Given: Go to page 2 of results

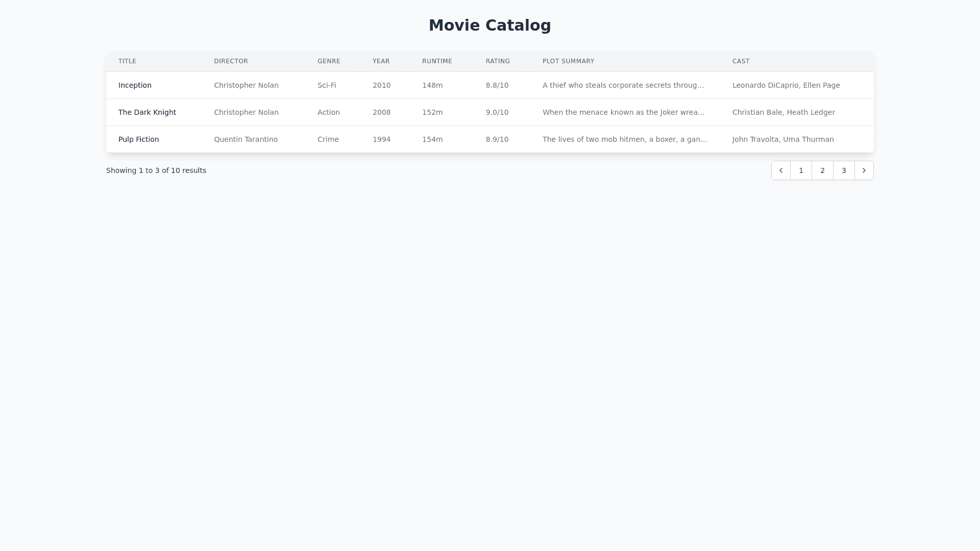Looking at the screenshot, I should (822, 170).
